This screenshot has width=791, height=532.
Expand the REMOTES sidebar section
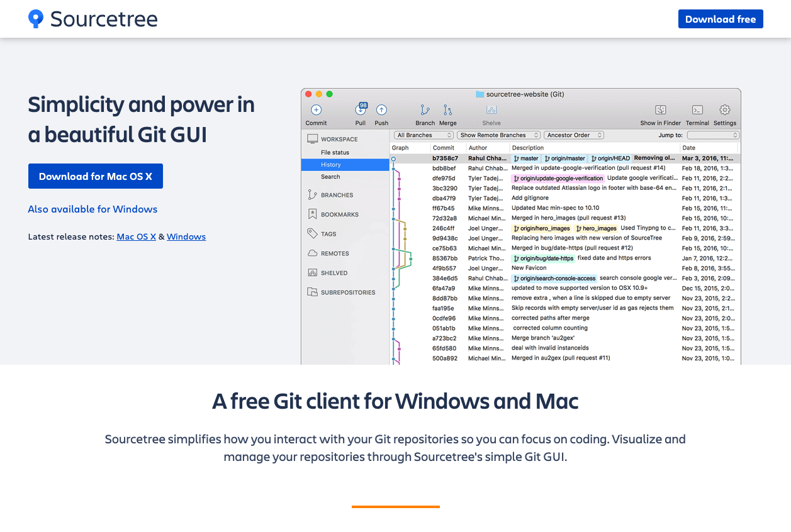point(335,253)
